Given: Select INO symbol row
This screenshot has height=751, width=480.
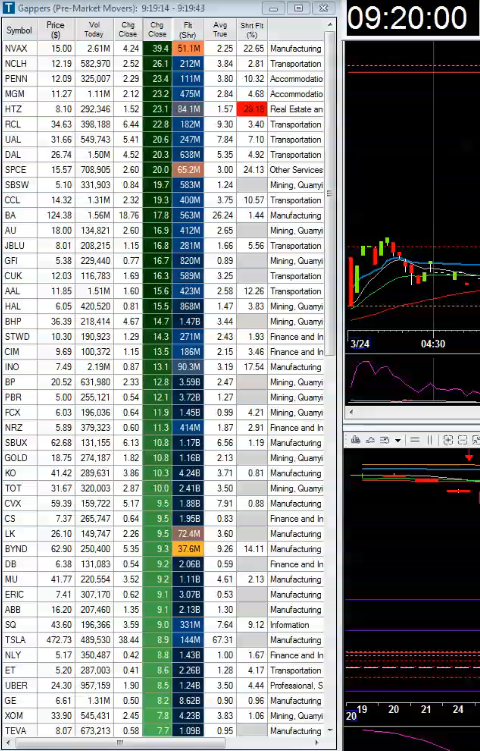Looking at the screenshot, I should coord(163,367).
